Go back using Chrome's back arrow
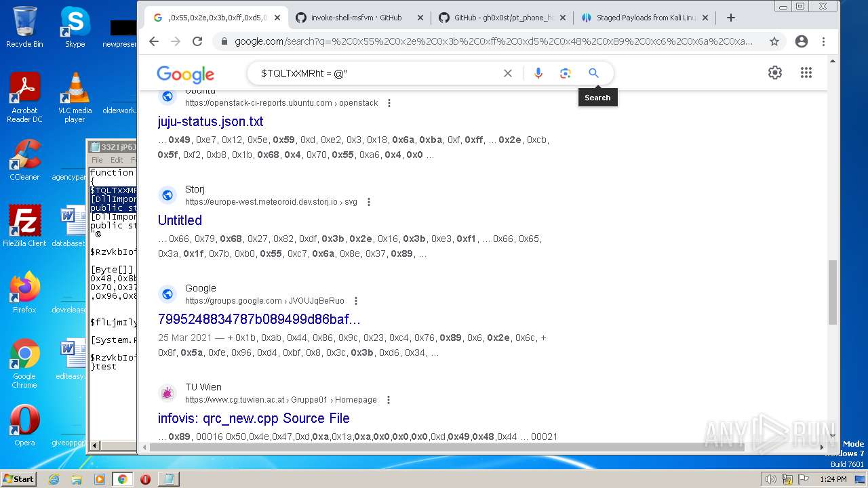The width and height of the screenshot is (868, 488). click(154, 41)
